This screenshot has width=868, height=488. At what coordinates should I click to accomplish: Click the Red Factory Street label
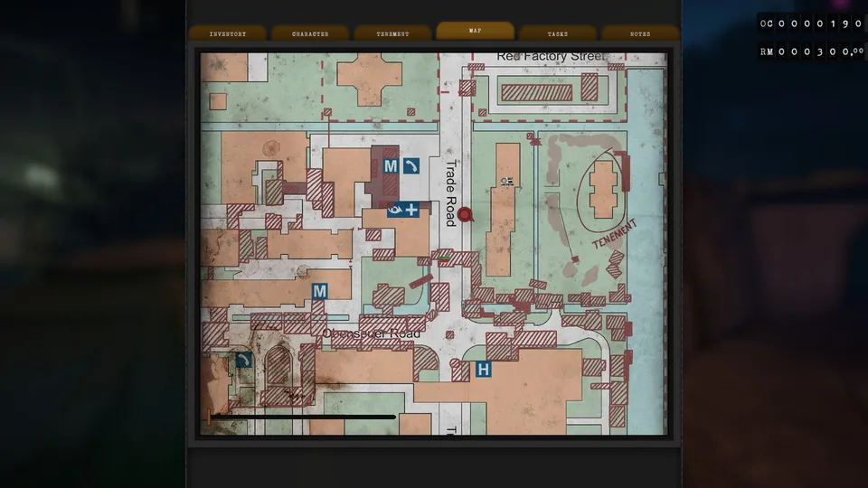tap(551, 56)
